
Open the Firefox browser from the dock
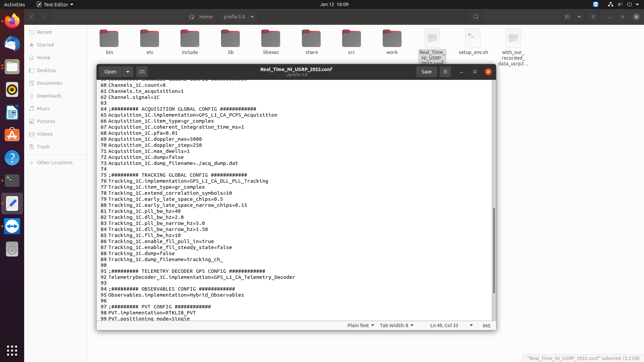(12, 20)
